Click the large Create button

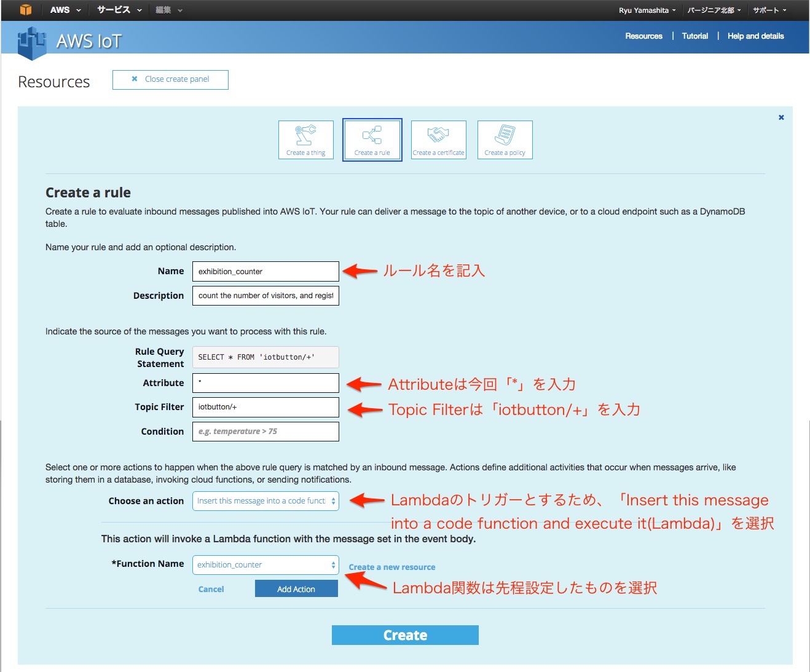pos(405,635)
